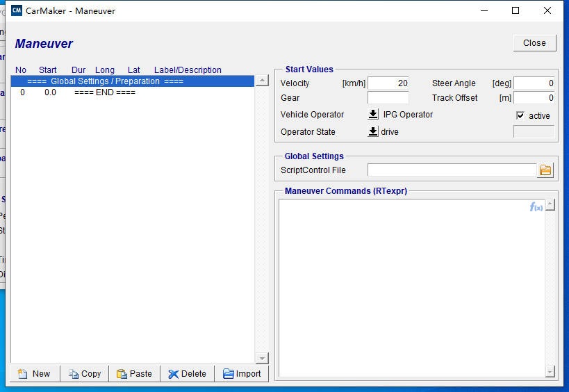
Task: Click the disabled field below active checkbox
Action: point(534,131)
